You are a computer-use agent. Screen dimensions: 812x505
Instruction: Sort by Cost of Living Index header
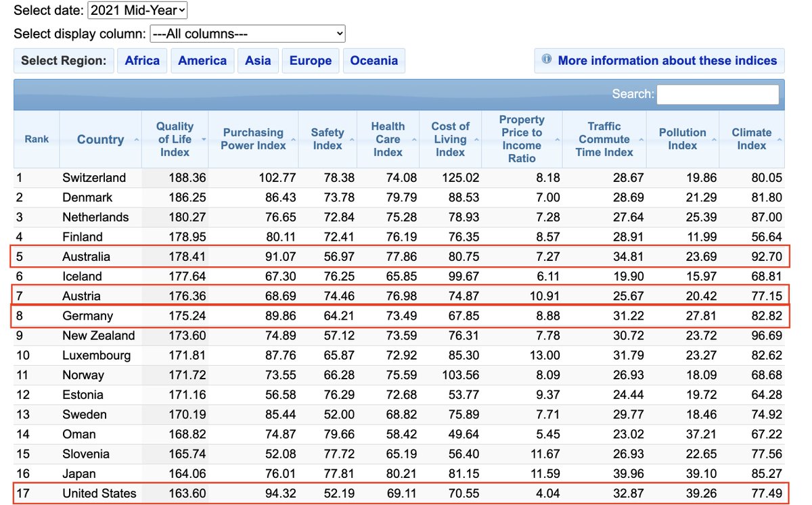pos(450,139)
